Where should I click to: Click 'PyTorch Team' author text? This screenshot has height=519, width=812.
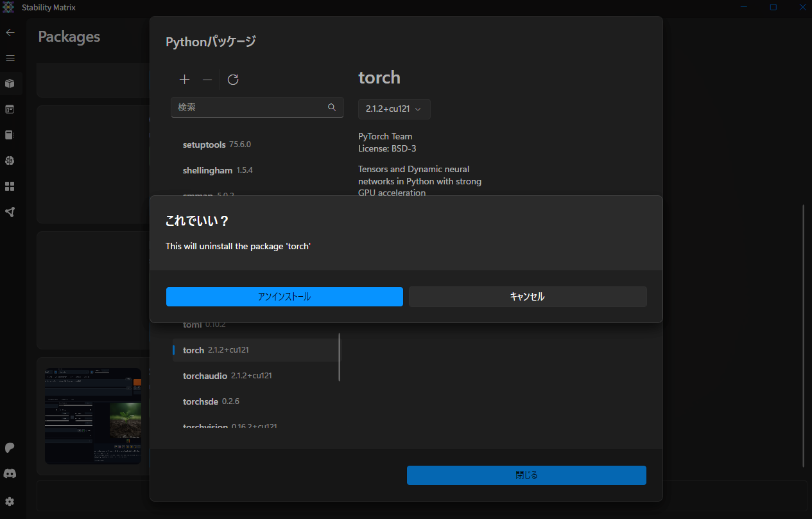point(385,136)
